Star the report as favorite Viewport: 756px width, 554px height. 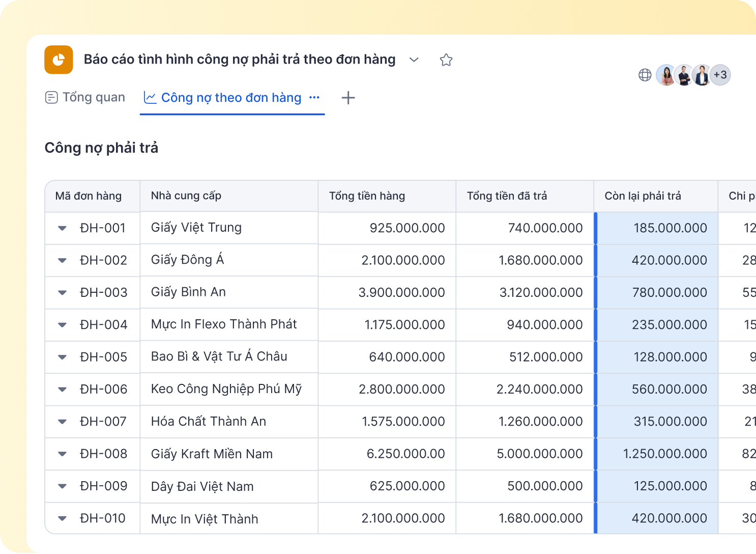(446, 60)
